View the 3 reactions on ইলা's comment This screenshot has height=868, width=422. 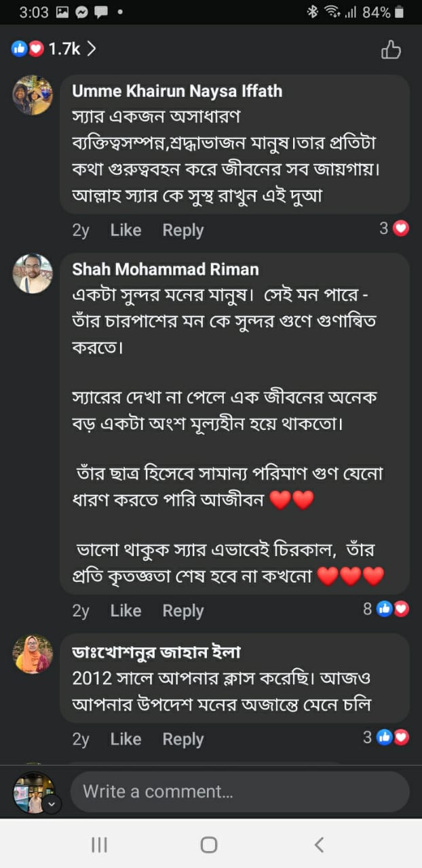(x=386, y=737)
